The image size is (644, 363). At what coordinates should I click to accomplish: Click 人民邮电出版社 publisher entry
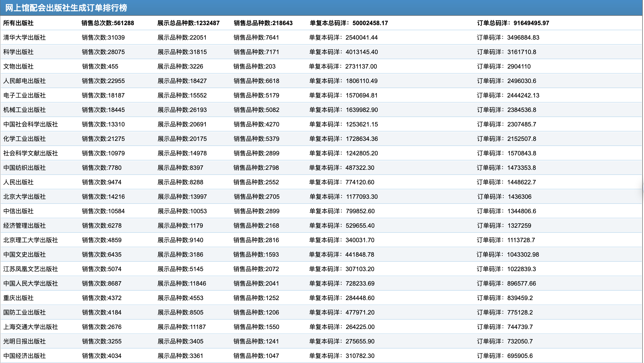24,81
